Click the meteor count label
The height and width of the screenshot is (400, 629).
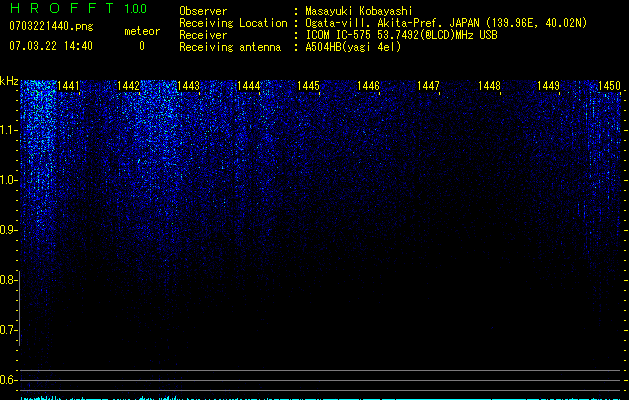coord(142,31)
